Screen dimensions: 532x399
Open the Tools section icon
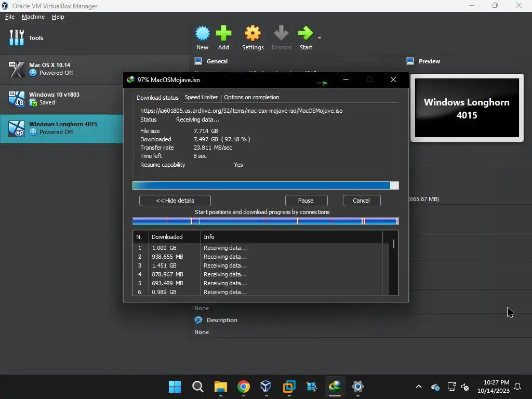coord(17,37)
